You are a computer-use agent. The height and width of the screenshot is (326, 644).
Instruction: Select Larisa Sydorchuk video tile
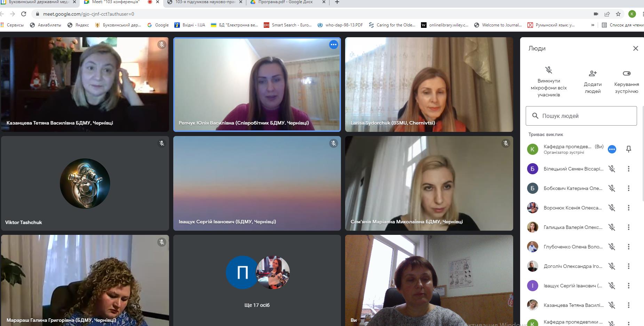(429, 85)
